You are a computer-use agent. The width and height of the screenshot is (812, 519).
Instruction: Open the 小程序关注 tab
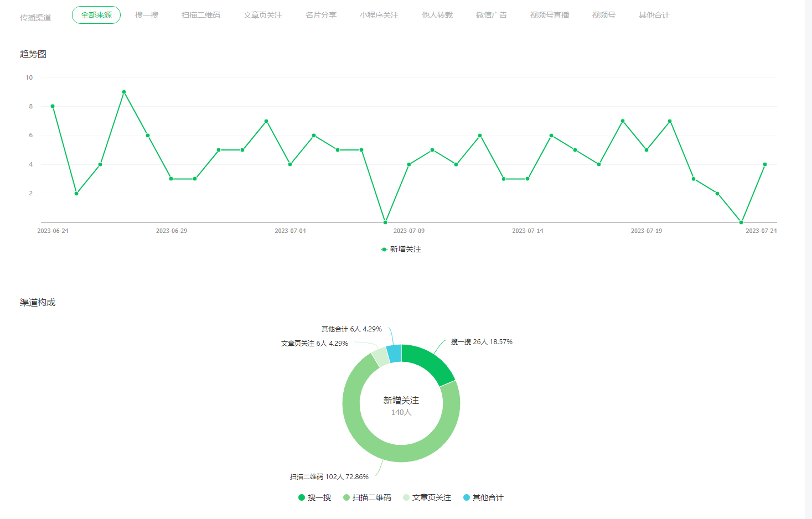pyautogui.click(x=379, y=15)
